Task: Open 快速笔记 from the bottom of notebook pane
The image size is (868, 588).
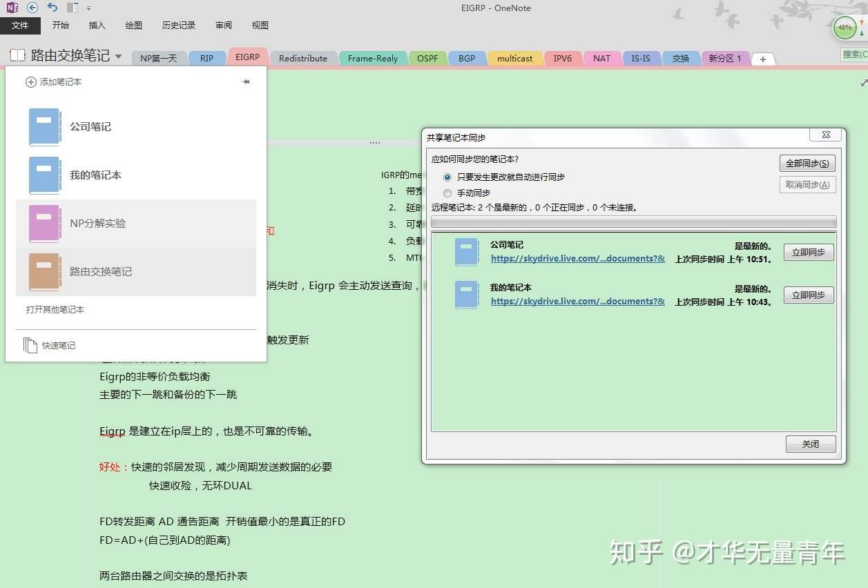Action: (x=57, y=345)
